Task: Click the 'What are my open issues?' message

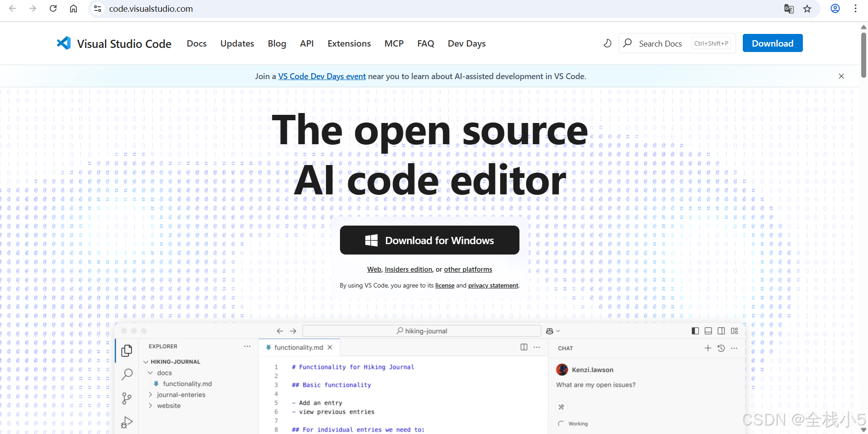Action: (596, 385)
